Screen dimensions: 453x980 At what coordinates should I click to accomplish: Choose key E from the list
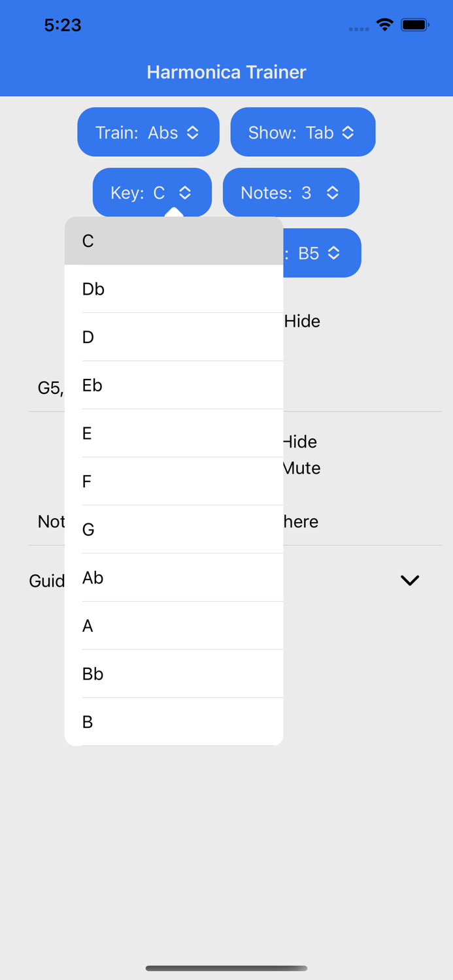173,433
